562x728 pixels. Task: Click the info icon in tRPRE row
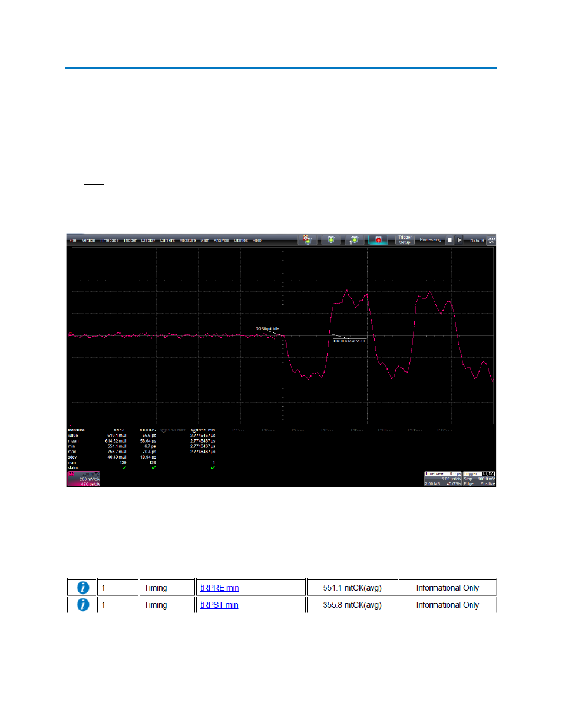83,588
